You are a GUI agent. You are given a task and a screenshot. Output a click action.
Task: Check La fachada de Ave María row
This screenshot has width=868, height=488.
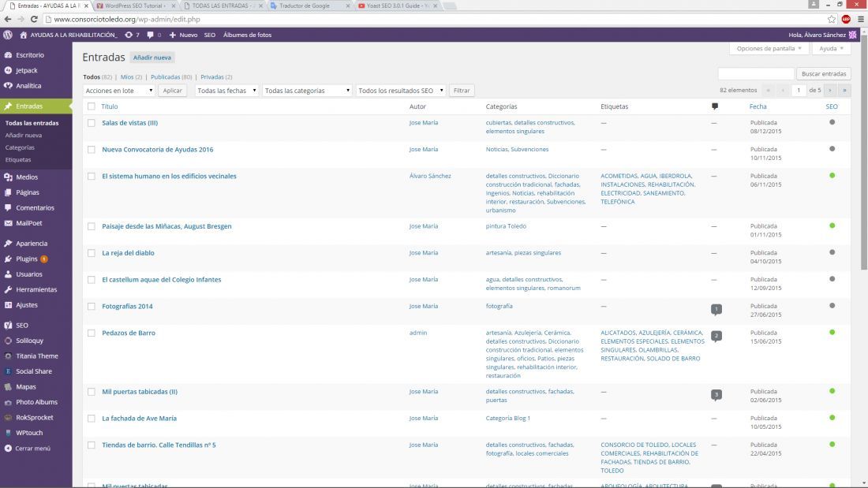(x=92, y=419)
